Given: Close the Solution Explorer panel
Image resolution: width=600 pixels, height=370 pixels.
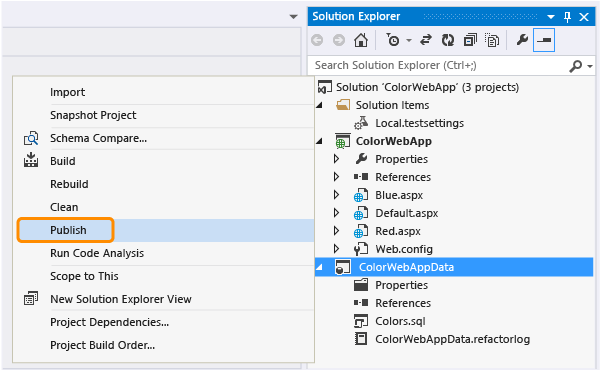Looking at the screenshot, I should point(584,17).
